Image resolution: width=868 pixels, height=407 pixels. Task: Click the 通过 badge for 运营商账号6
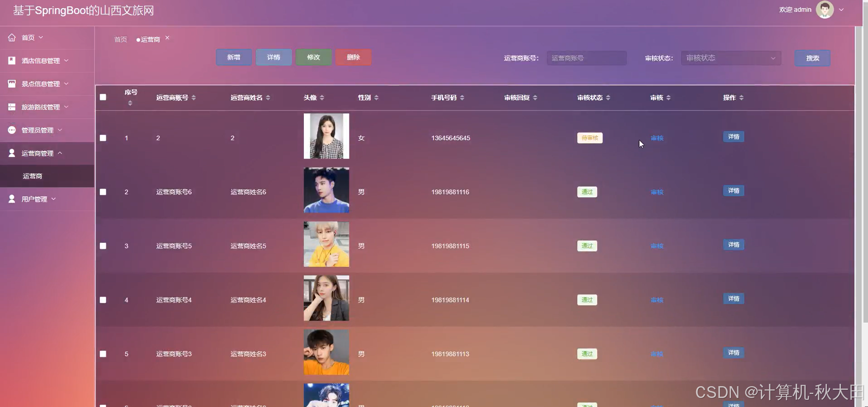[x=587, y=192]
